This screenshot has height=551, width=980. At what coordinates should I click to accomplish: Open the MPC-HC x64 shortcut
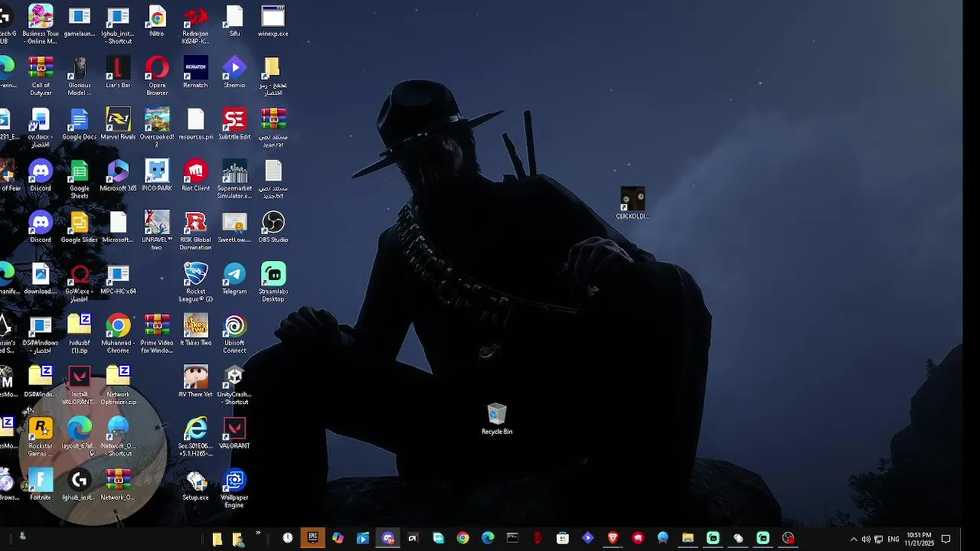(118, 279)
